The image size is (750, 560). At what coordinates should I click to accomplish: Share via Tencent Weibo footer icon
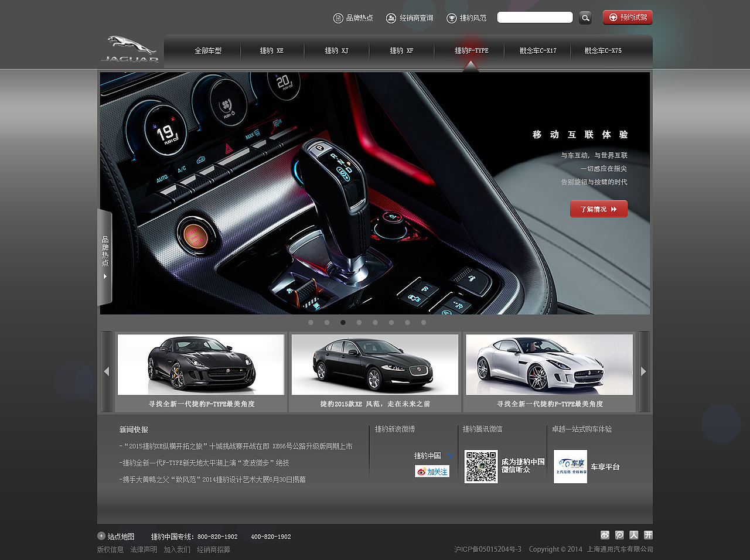click(x=619, y=535)
